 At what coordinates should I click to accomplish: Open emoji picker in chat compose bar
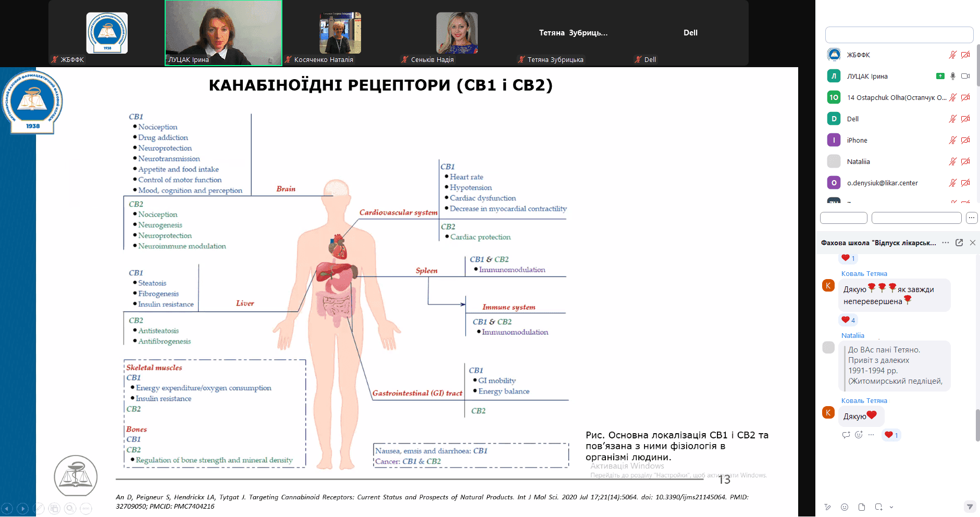click(845, 507)
